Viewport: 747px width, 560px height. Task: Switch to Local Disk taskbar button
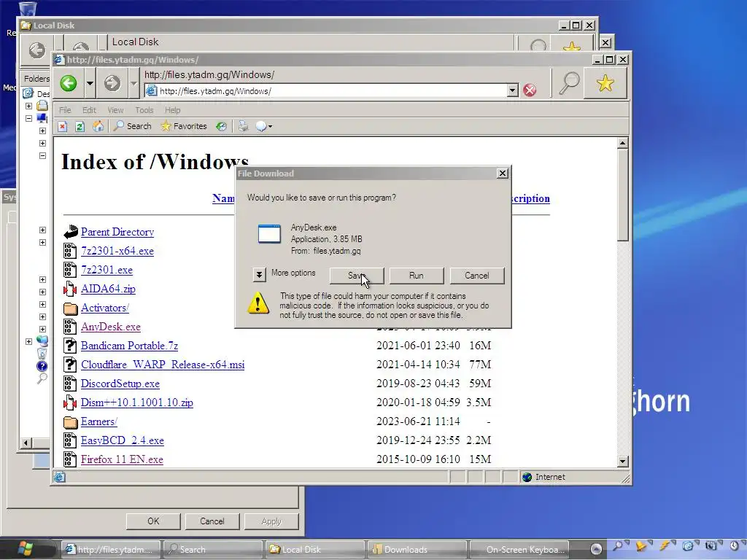click(315, 550)
